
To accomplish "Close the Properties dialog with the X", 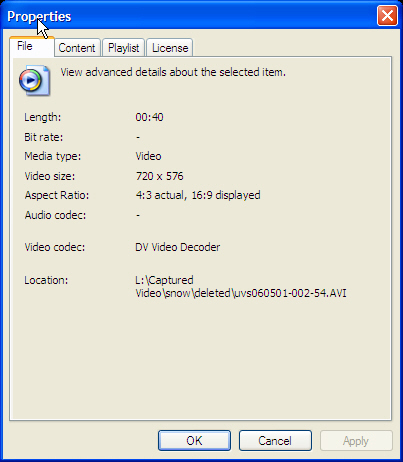I will point(387,16).
